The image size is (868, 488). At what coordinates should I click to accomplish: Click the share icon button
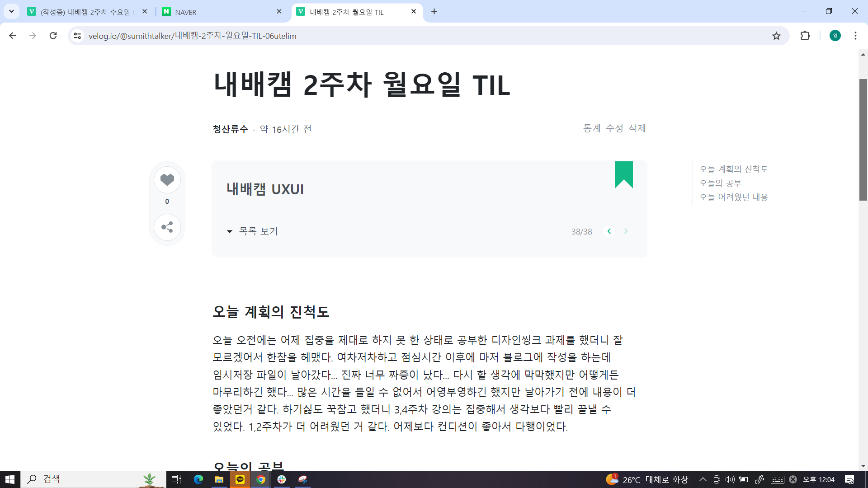click(167, 227)
